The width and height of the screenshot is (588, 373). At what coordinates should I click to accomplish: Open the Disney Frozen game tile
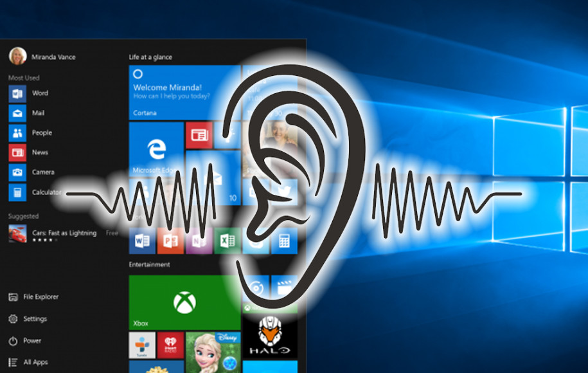[x=213, y=352]
